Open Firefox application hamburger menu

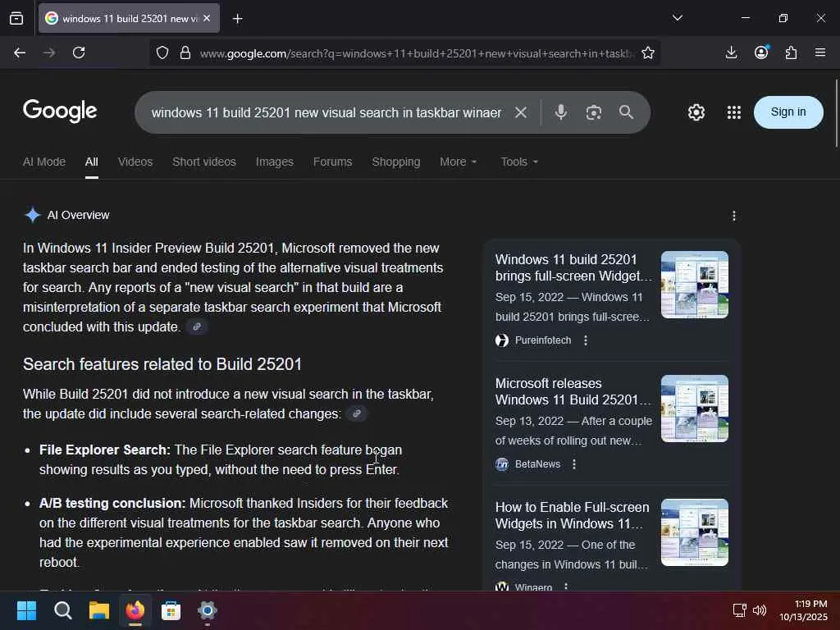(x=820, y=52)
